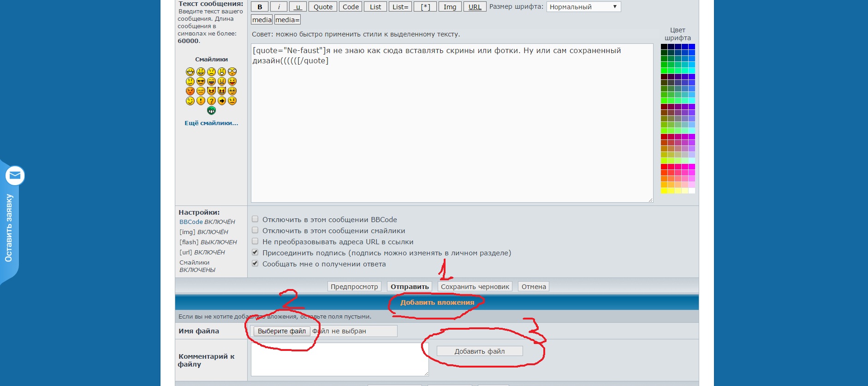The image size is (868, 386).
Task: Click 'Выберите файл' to browse files
Action: tap(282, 331)
